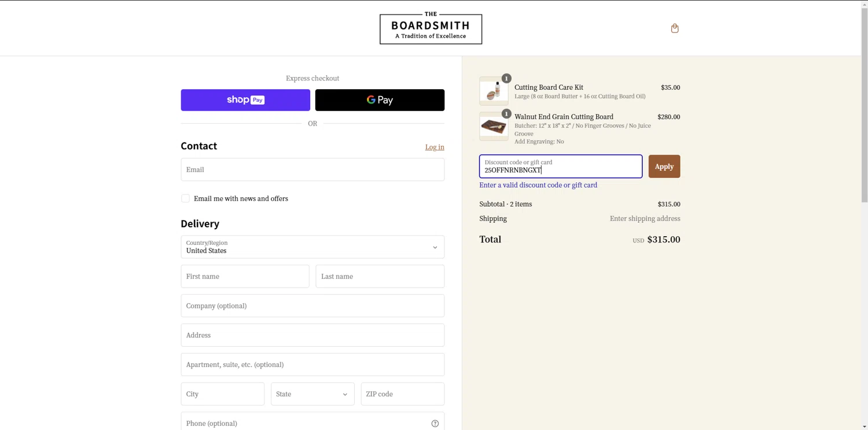The height and width of the screenshot is (430, 868).
Task: Click the Phone (optional) field
Action: (x=312, y=422)
